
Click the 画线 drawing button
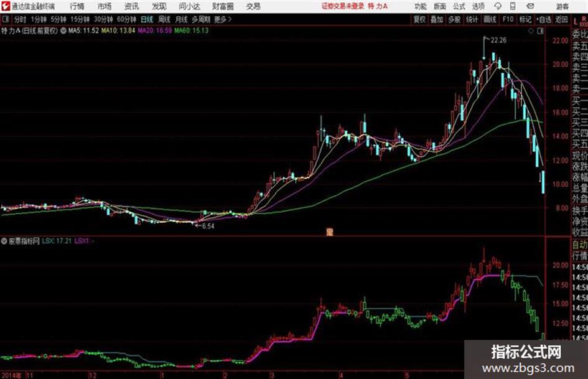(490, 19)
